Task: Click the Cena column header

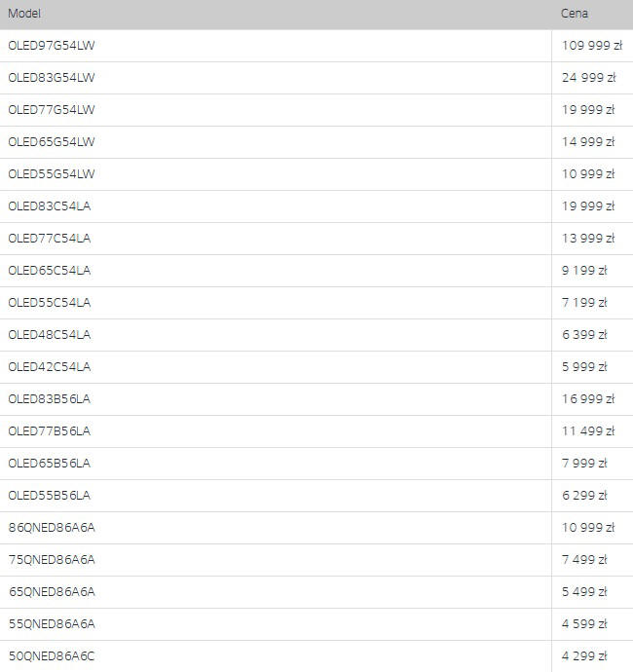Action: click(x=575, y=14)
